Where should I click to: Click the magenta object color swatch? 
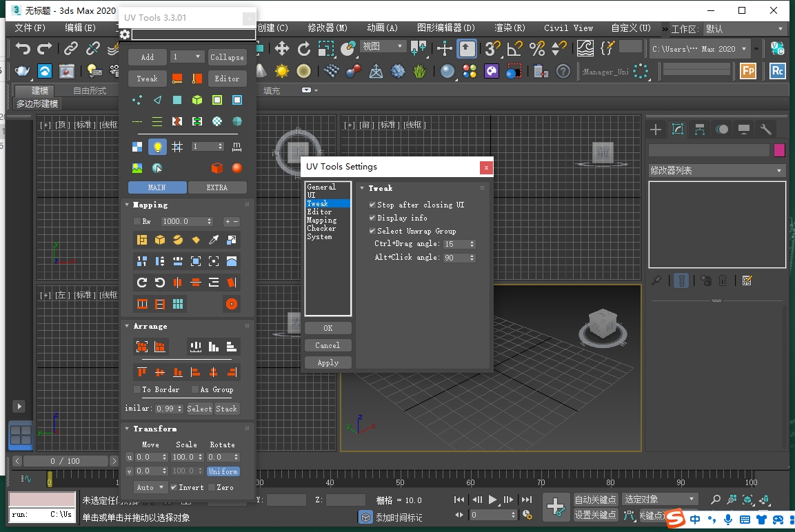tap(779, 150)
